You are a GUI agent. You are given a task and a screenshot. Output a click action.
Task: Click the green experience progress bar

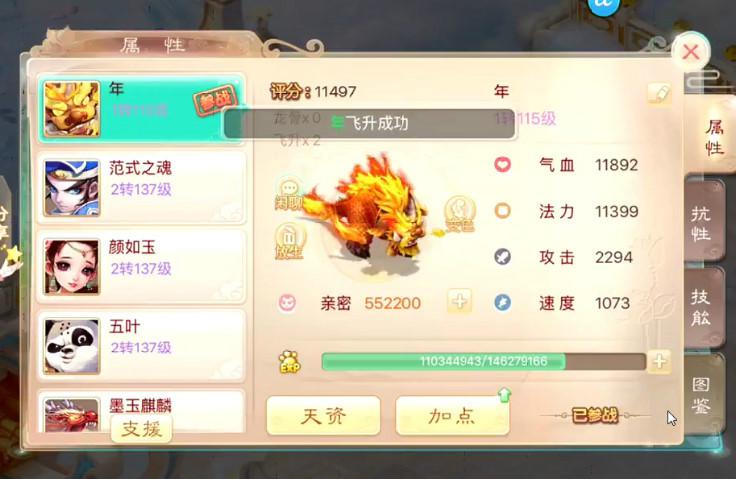point(483,362)
